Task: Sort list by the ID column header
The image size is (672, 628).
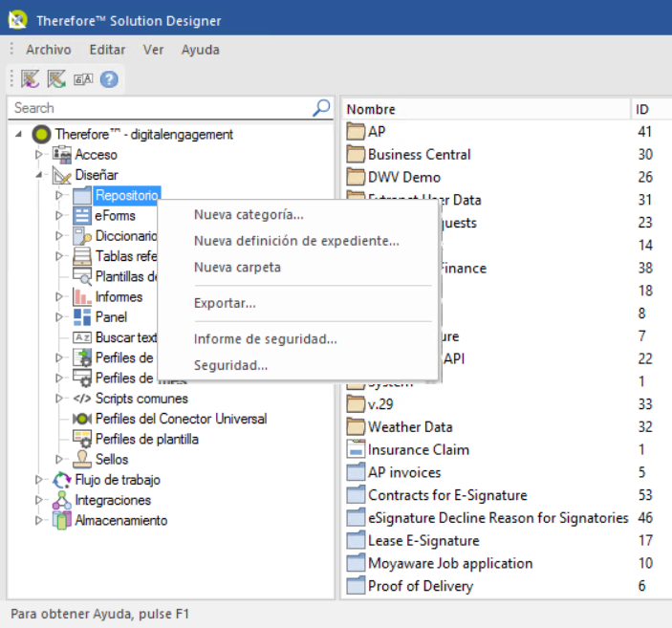Action: click(x=651, y=109)
